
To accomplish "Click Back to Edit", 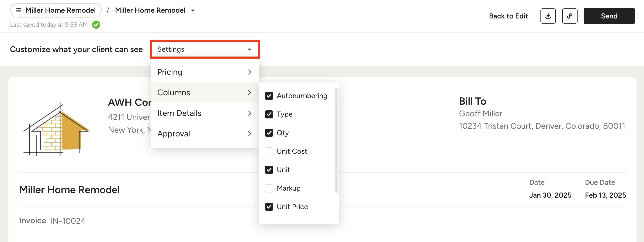I will 508,16.
